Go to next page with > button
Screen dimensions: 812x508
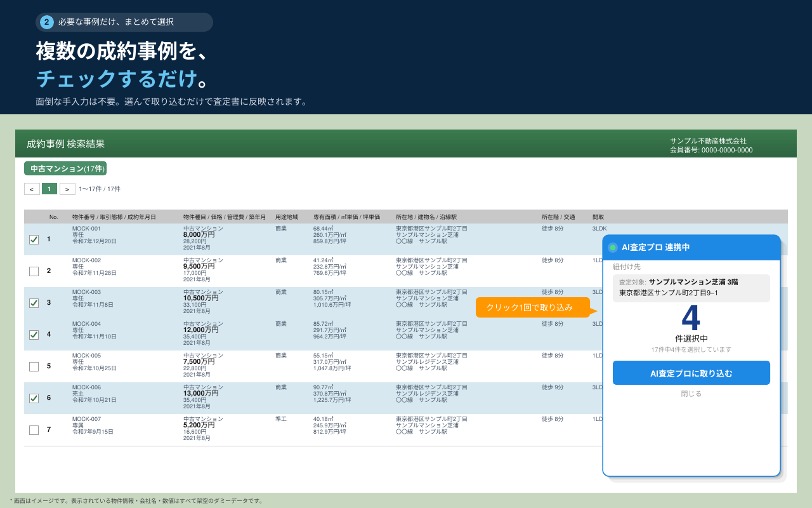click(67, 189)
